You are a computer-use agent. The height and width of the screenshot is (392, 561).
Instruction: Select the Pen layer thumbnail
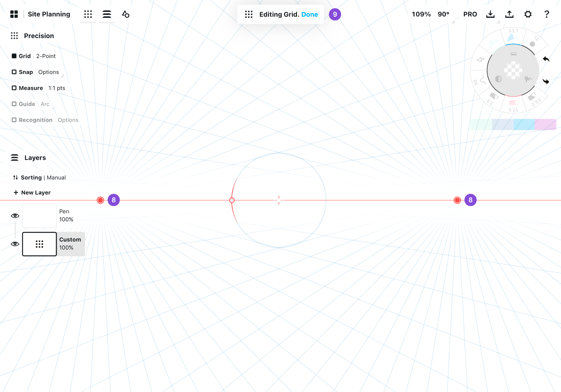pyautogui.click(x=39, y=216)
